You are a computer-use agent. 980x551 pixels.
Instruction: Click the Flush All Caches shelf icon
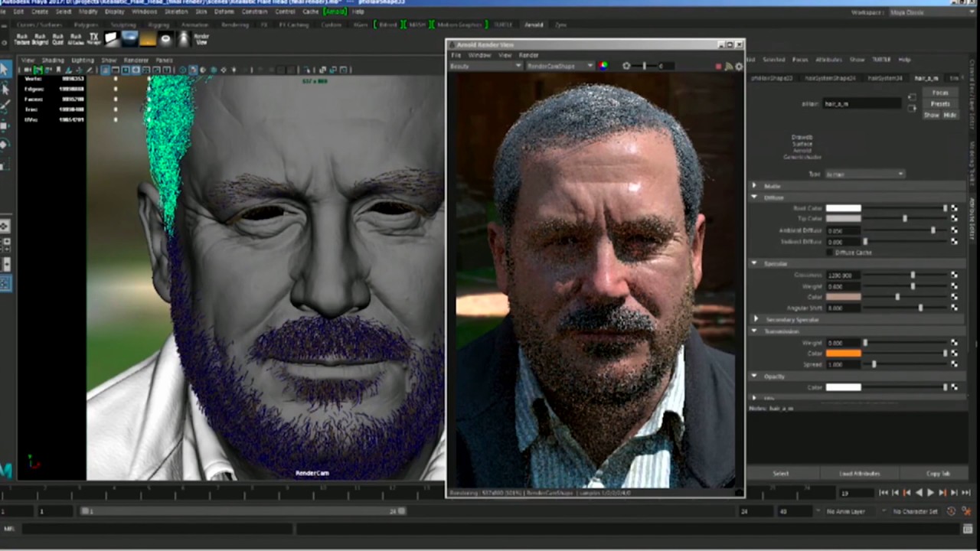pyautogui.click(x=76, y=38)
